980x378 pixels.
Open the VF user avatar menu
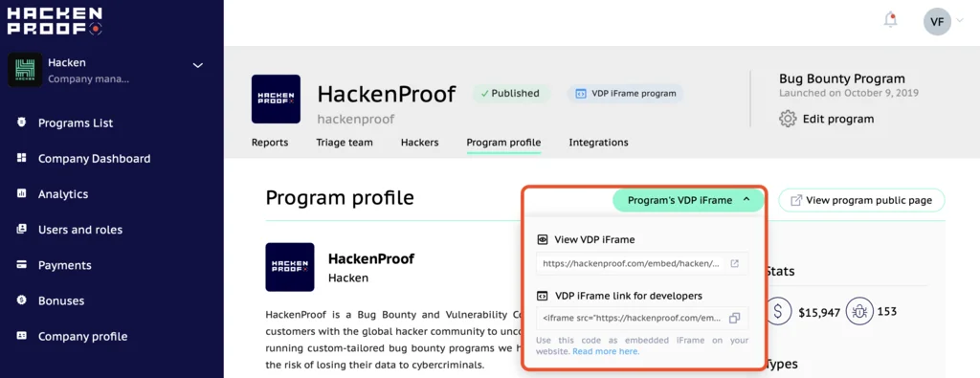(x=937, y=22)
